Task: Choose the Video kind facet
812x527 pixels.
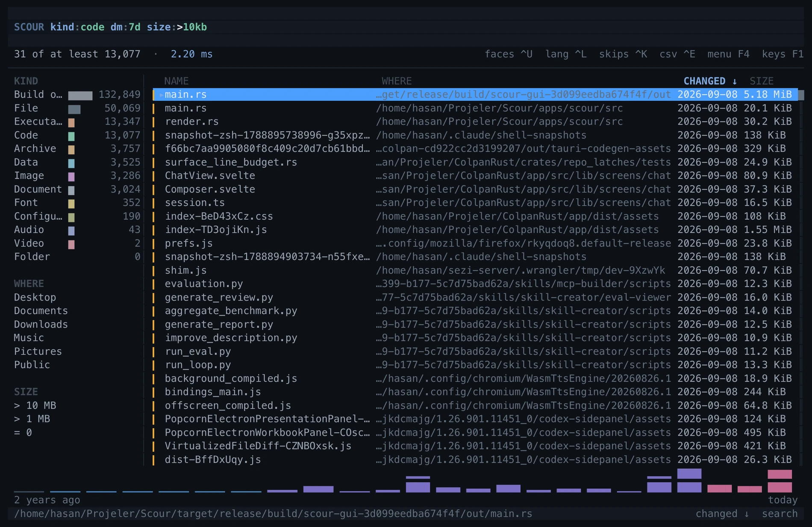Action: click(77, 243)
